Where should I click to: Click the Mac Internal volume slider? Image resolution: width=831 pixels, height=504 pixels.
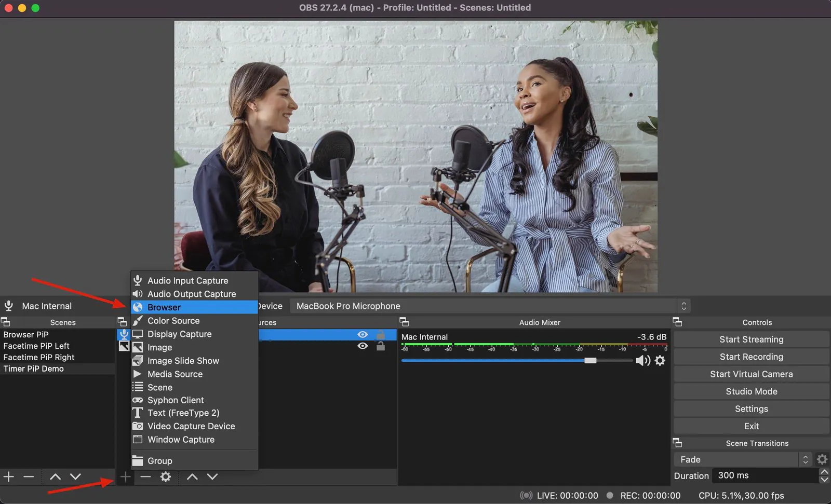click(x=589, y=360)
